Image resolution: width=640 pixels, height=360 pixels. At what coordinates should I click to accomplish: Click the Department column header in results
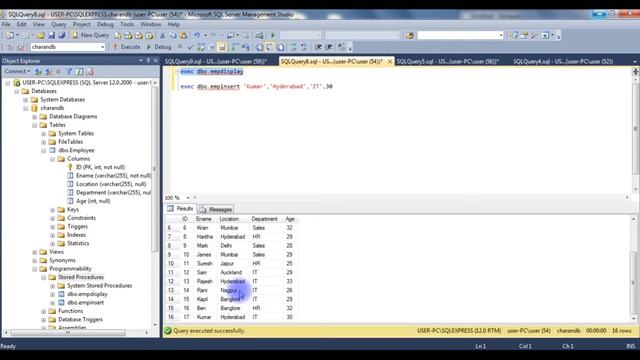264,219
